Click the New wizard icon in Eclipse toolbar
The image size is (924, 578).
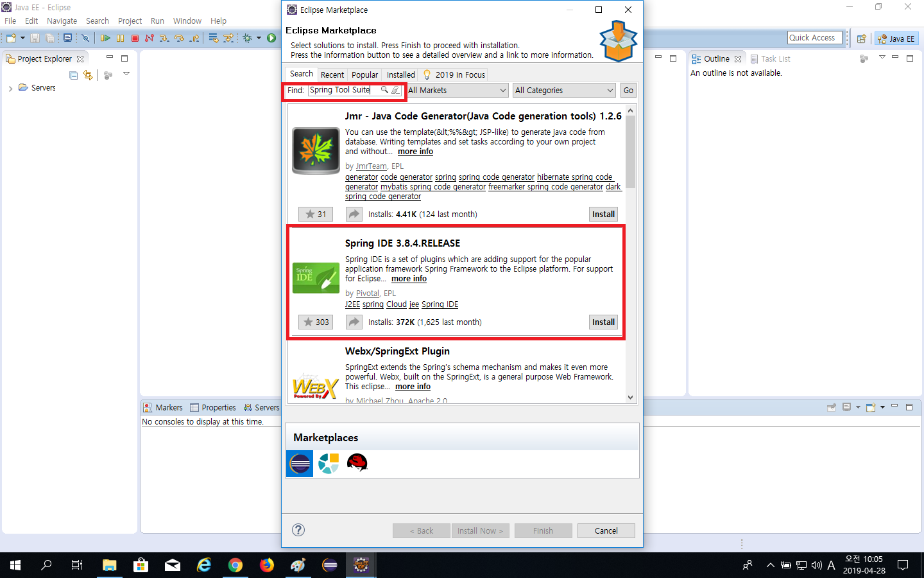tap(11, 38)
